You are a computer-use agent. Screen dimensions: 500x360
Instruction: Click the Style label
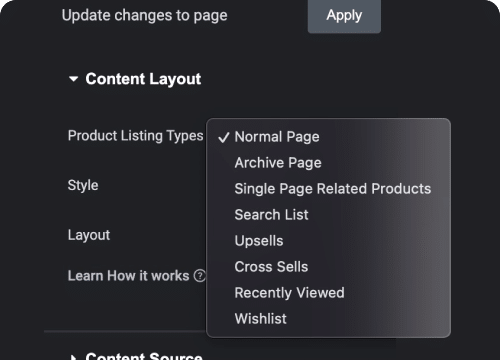pyautogui.click(x=83, y=185)
